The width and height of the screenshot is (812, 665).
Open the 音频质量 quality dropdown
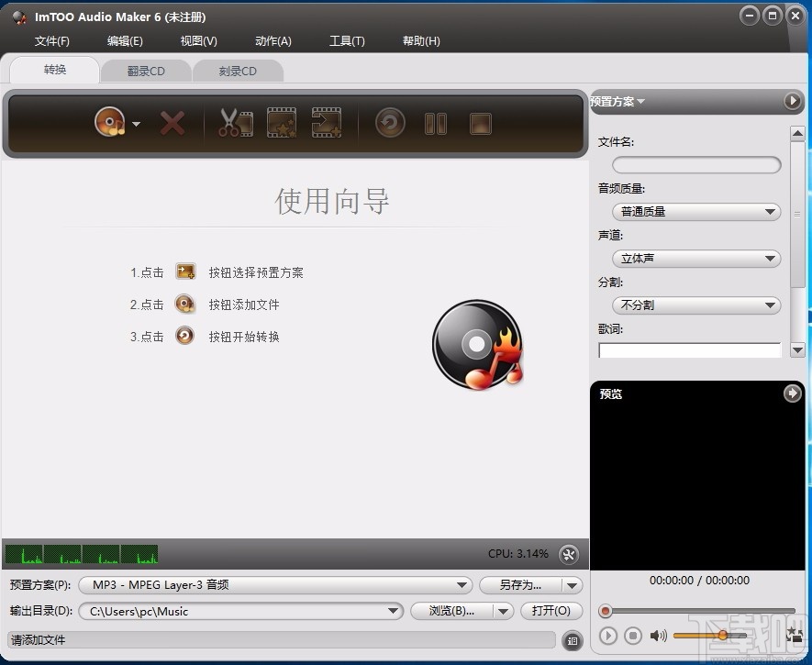click(x=695, y=211)
